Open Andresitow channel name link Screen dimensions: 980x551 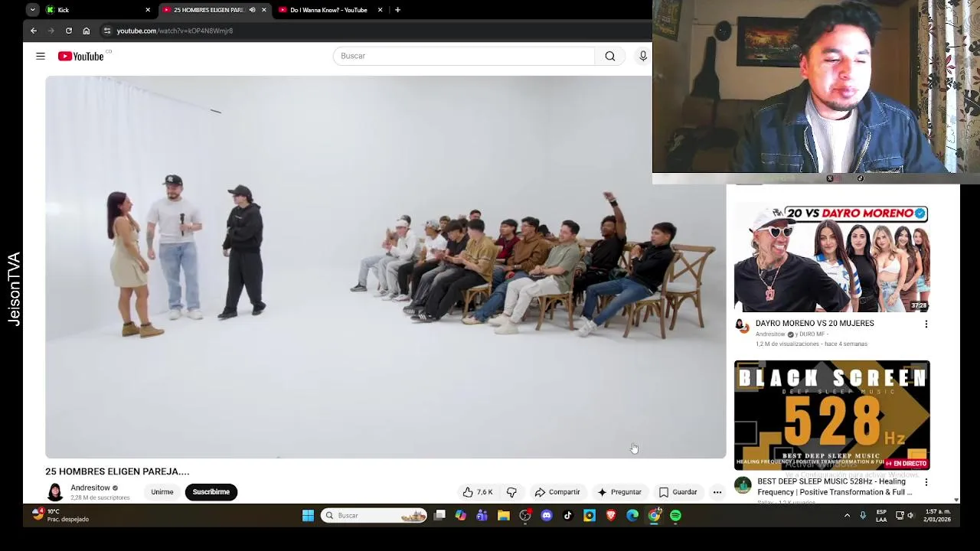(90, 487)
